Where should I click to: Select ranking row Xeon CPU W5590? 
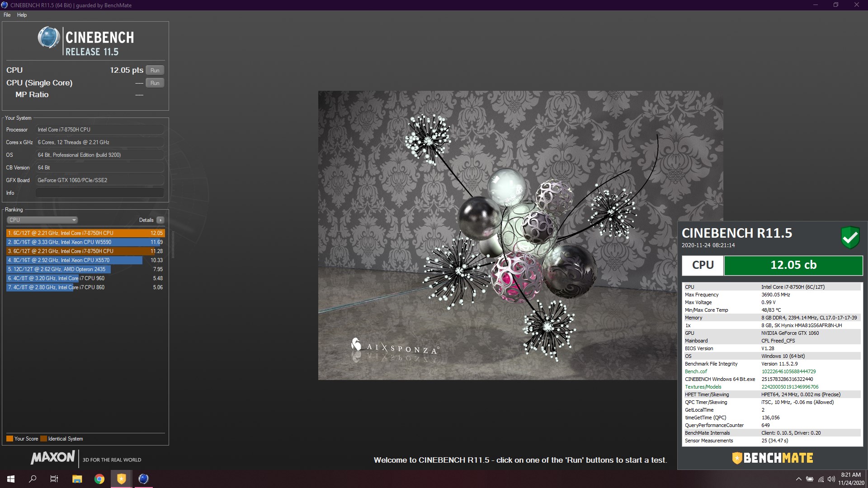click(x=85, y=242)
